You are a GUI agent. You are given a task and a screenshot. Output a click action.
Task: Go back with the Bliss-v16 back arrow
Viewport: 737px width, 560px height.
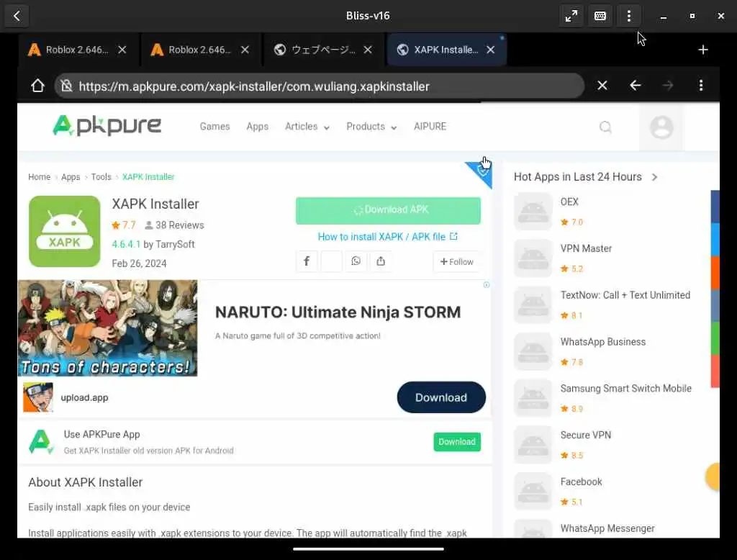[17, 16]
